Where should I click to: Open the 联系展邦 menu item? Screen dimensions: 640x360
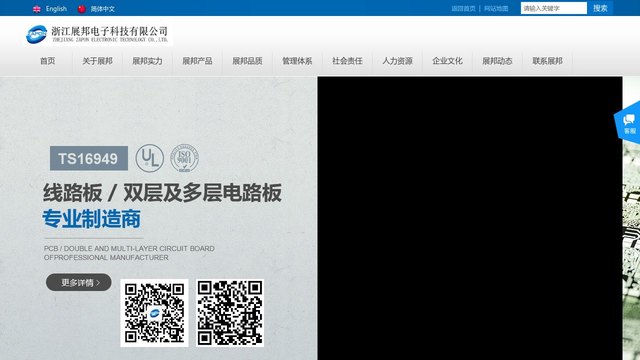point(547,61)
